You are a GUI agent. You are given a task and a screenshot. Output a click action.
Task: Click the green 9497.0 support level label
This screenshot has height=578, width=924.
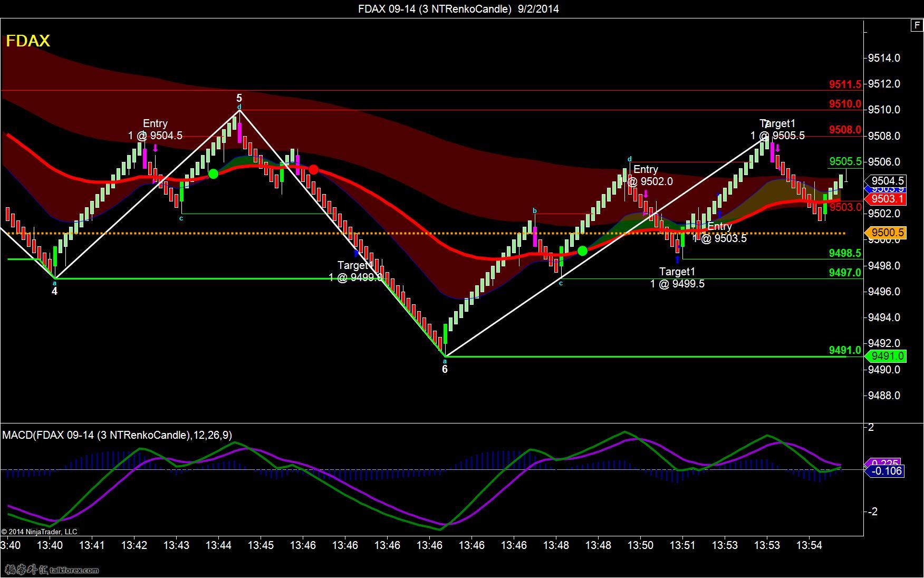pyautogui.click(x=845, y=273)
